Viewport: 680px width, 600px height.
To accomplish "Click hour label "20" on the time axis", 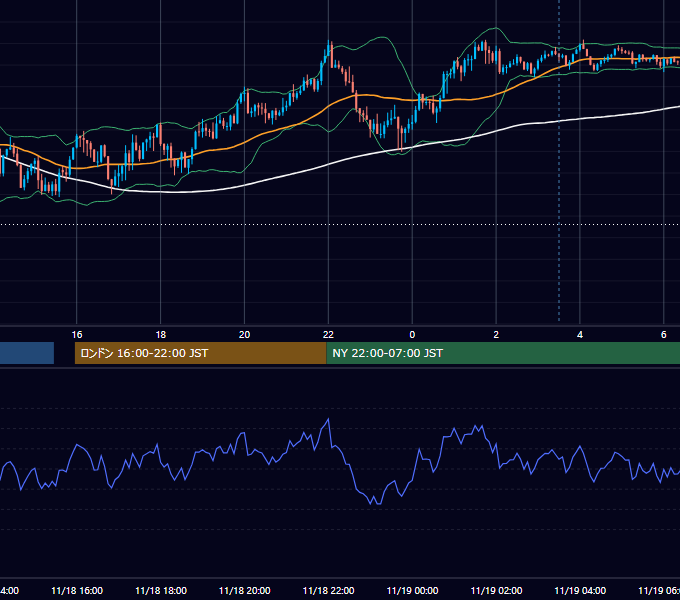I will [245, 334].
